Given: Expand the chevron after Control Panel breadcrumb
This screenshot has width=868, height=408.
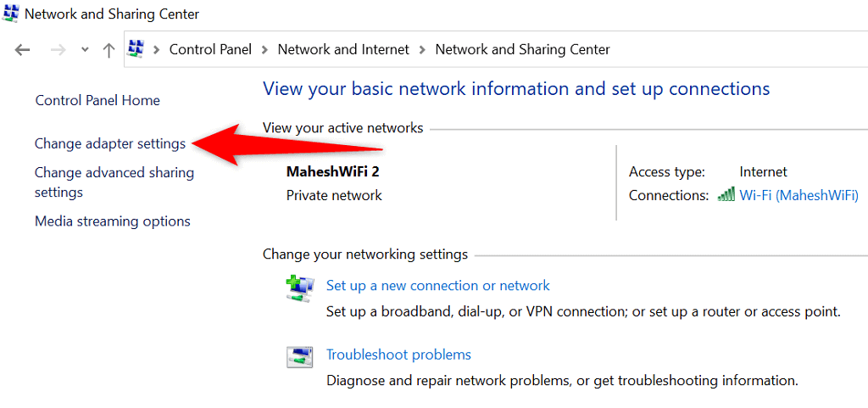Looking at the screenshot, I should (264, 50).
